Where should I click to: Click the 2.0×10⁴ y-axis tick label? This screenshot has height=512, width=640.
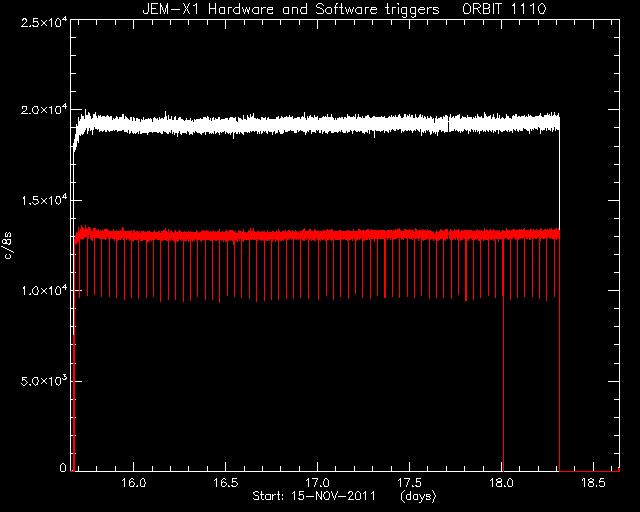44,110
